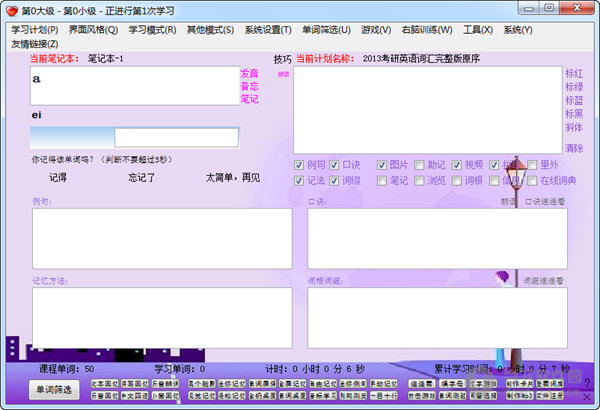Clear formatting with 清除
Screen dimensions: 600x410
(x=574, y=148)
